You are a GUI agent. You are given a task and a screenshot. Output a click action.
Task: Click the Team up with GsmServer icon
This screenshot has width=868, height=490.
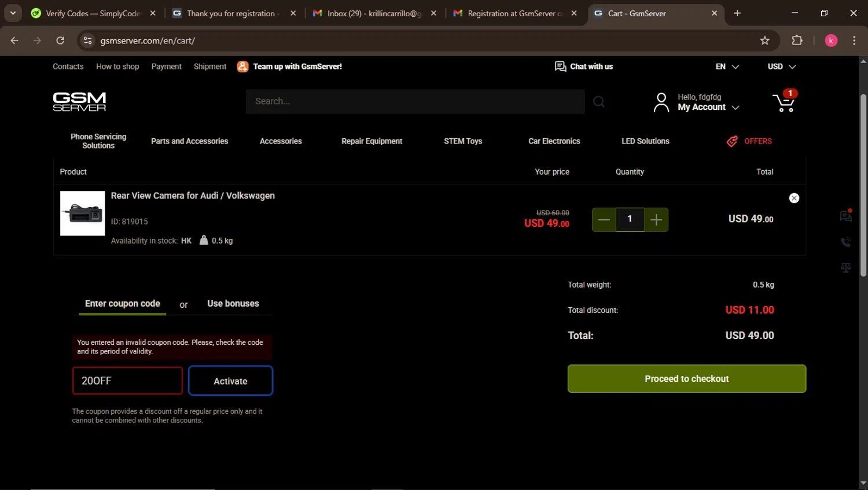point(242,67)
